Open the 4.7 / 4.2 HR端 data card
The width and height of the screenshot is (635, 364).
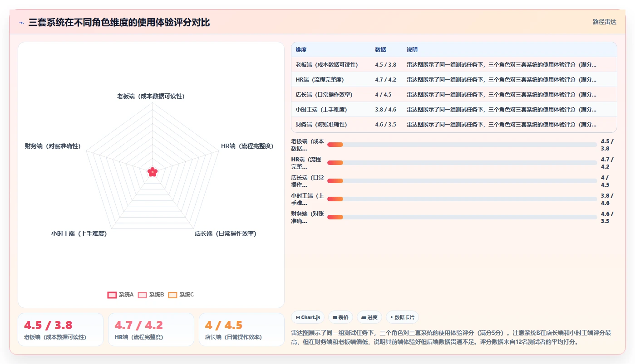[x=151, y=330]
